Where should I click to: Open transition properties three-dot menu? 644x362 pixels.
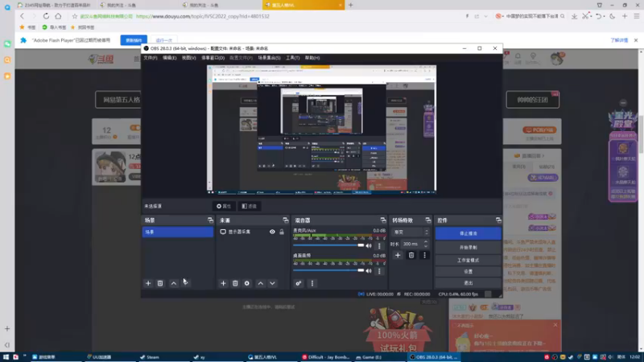[425, 255]
